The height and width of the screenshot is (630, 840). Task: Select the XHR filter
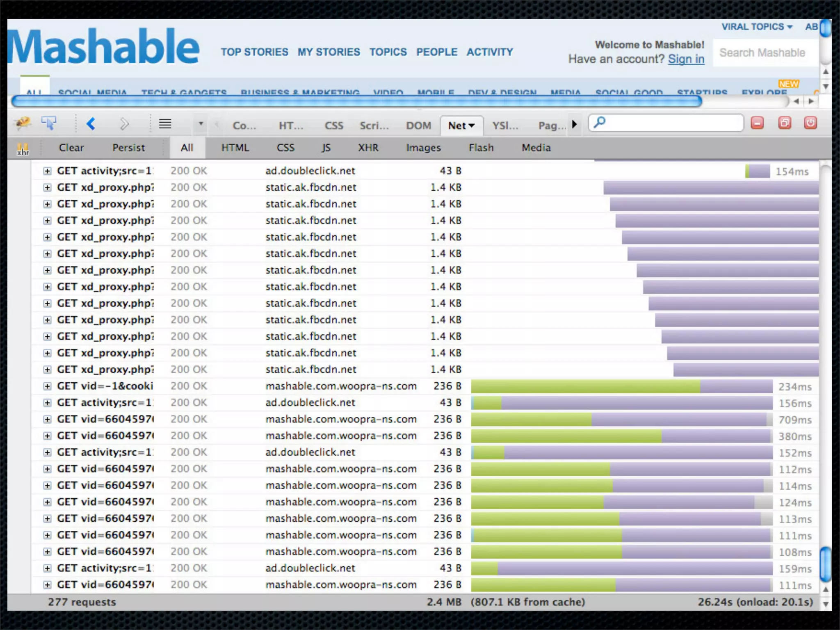(368, 148)
